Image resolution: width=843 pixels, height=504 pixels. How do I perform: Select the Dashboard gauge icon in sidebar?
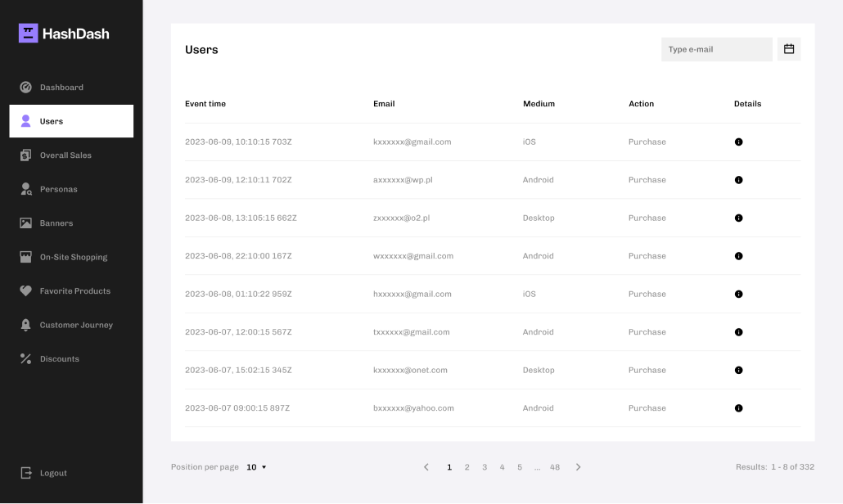pos(25,87)
